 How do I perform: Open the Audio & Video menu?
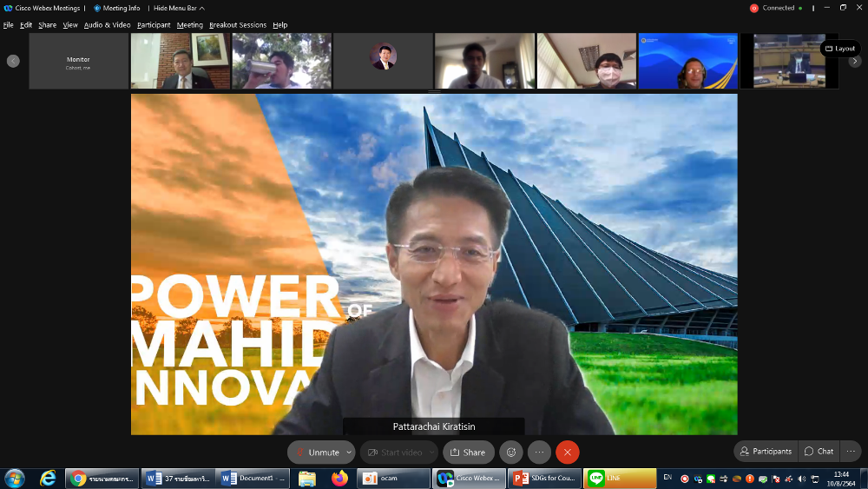click(x=107, y=25)
